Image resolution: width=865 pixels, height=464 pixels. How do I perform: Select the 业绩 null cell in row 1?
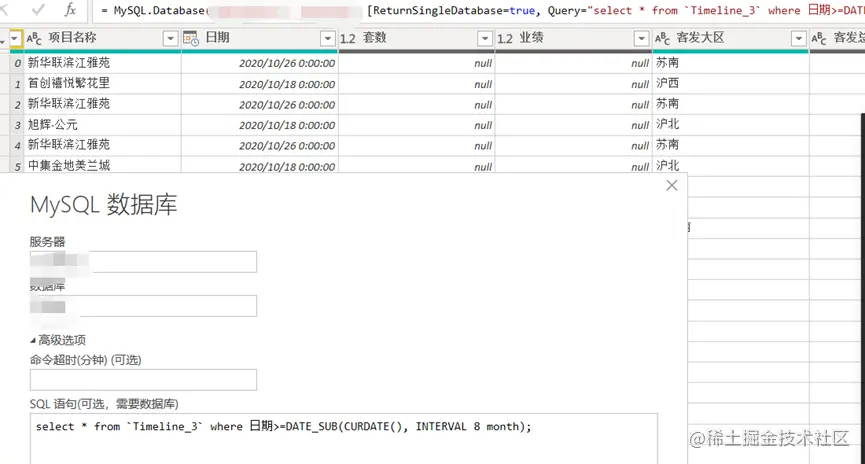click(574, 84)
